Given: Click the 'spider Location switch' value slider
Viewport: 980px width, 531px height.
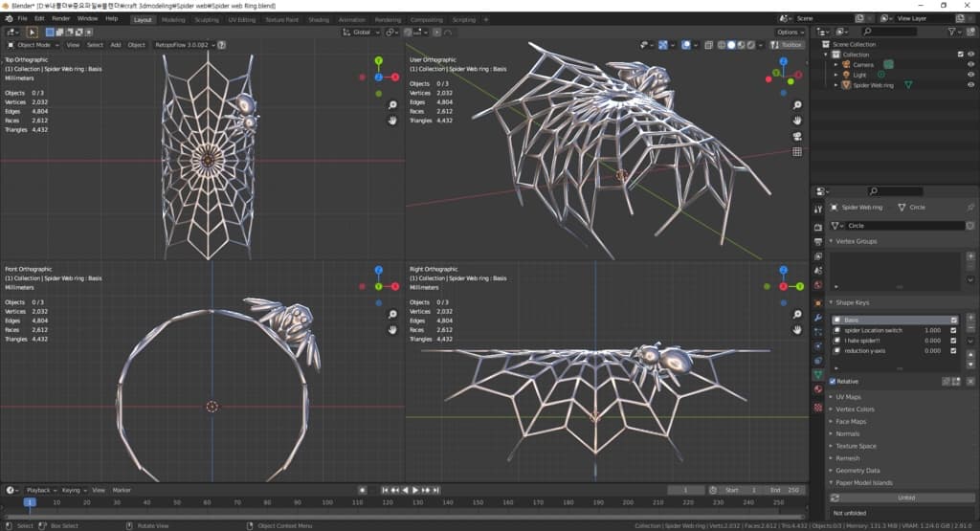Looking at the screenshot, I should (x=933, y=330).
